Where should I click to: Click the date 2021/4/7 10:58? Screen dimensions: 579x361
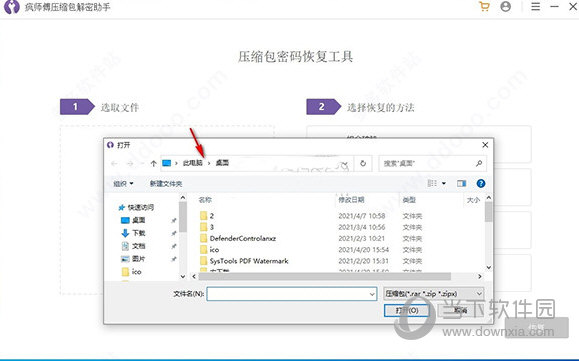362,216
